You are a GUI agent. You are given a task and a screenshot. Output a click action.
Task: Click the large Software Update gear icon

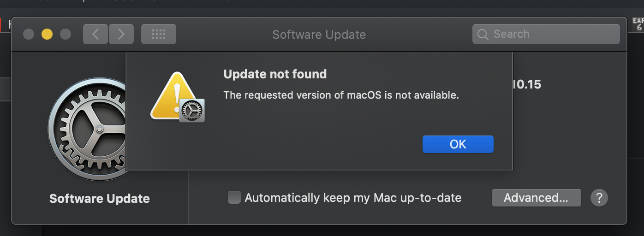[88, 130]
